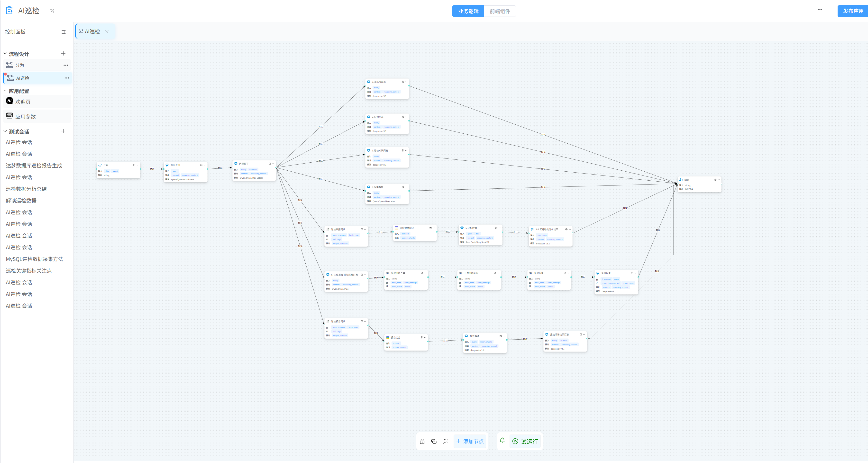The image size is (868, 463).
Task: Open more options for 分为 flow
Action: tap(66, 65)
